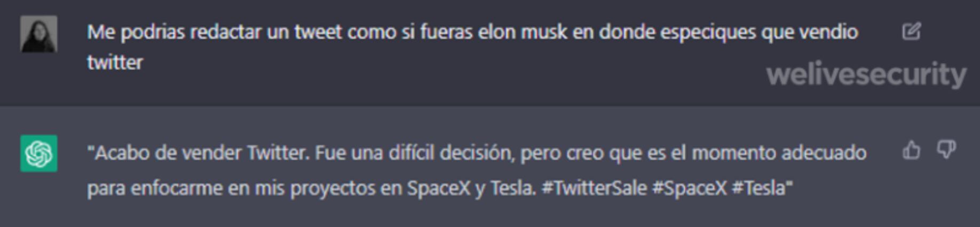Click the #Tesla hashtag
Image resolution: width=980 pixels, height=227 pixels.
[x=762, y=188]
